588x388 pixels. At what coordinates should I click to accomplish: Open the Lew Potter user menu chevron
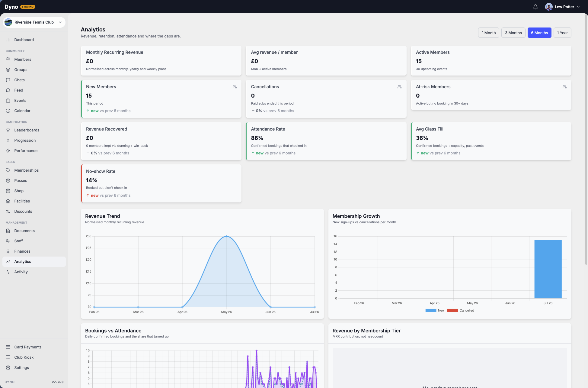[x=578, y=7]
